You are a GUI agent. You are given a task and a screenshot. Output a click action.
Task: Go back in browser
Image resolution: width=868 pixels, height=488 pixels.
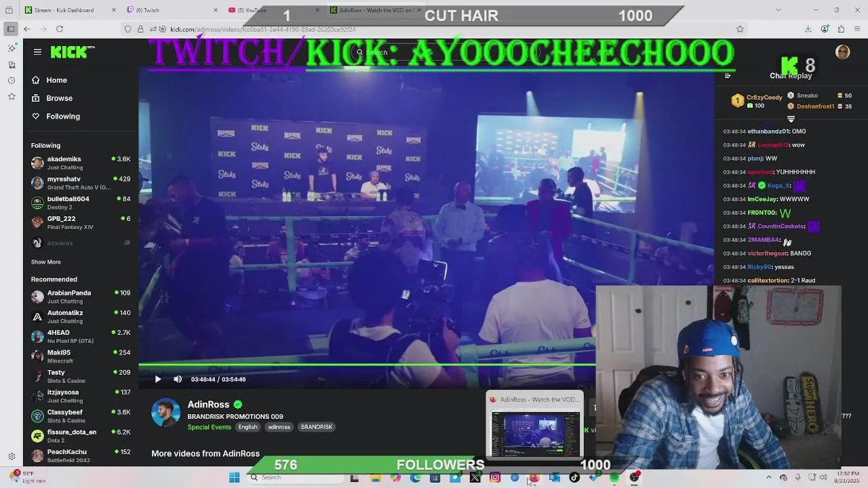[x=27, y=29]
